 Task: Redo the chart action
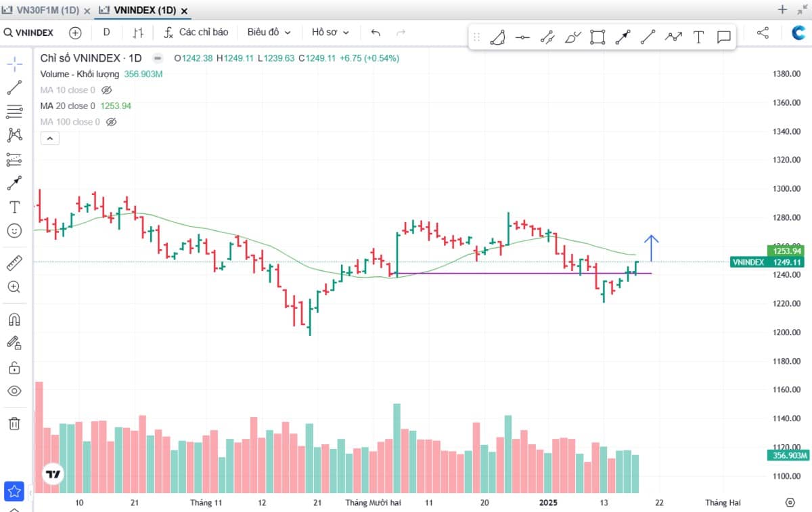[401, 32]
